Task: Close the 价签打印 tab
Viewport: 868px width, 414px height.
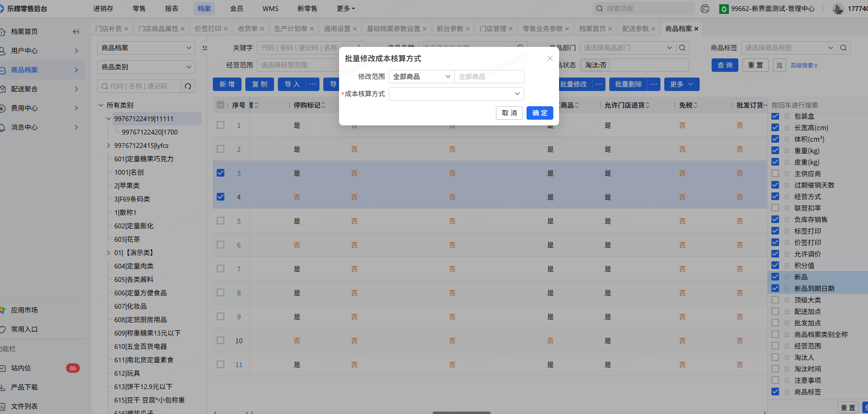Action: (226, 29)
